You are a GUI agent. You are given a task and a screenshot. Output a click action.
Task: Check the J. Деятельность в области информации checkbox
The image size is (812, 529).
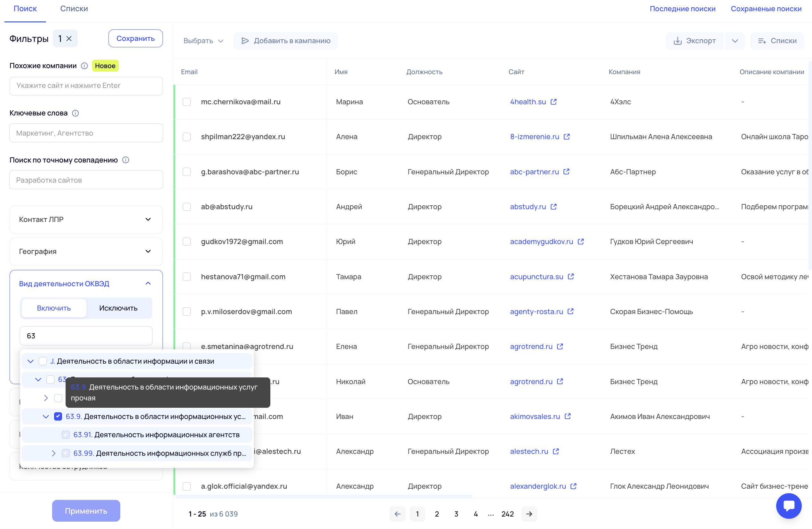pyautogui.click(x=43, y=361)
